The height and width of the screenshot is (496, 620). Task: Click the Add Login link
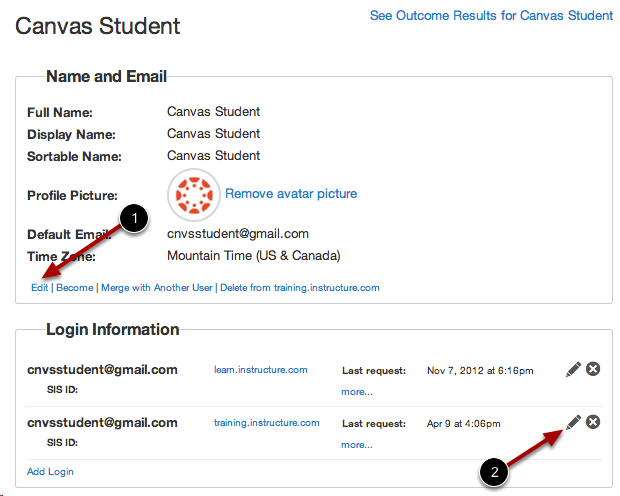pos(50,471)
